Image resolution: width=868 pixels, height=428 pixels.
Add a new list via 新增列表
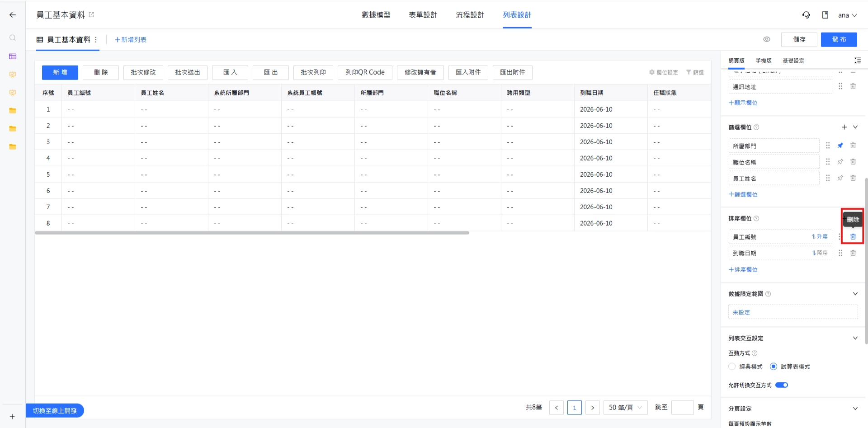[x=131, y=40]
